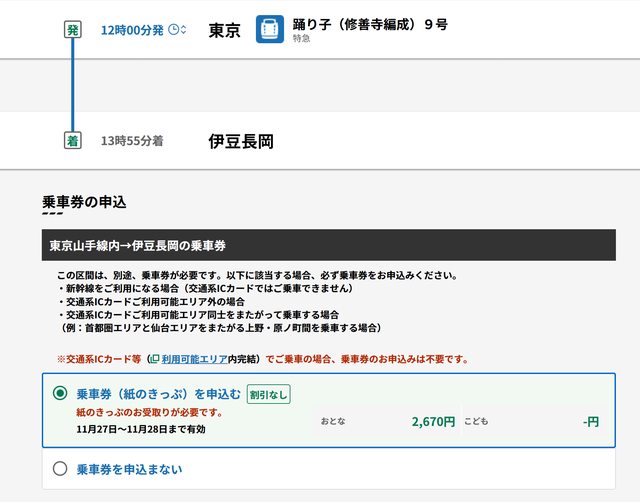Click the adult fare 2,670円
Viewport: 640px width, 502px height.
click(433, 421)
